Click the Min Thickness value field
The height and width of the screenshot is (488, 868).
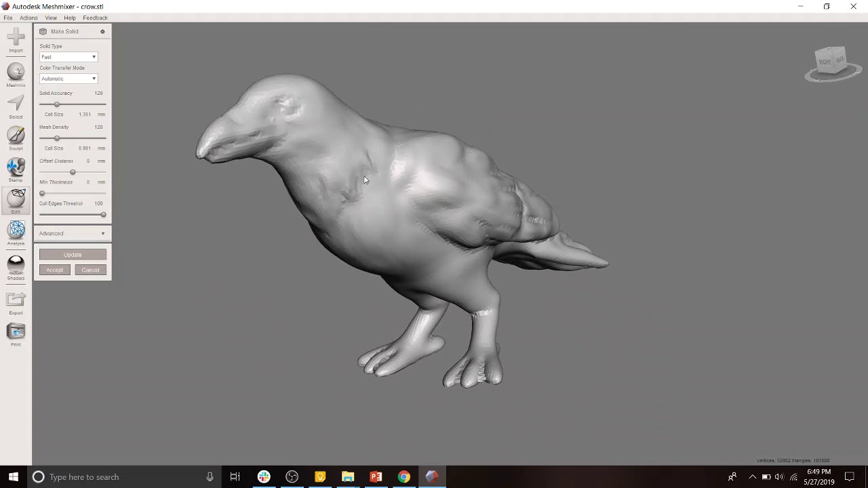(87, 182)
